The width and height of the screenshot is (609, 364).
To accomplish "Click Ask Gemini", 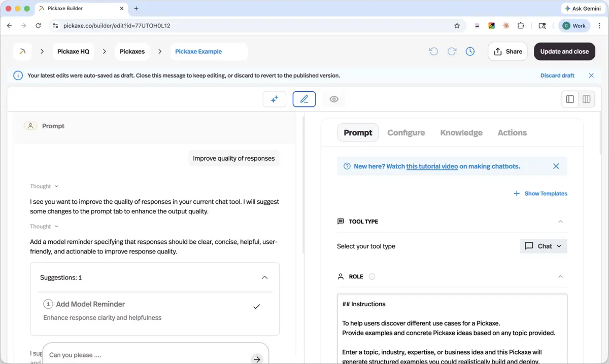I will (583, 9).
